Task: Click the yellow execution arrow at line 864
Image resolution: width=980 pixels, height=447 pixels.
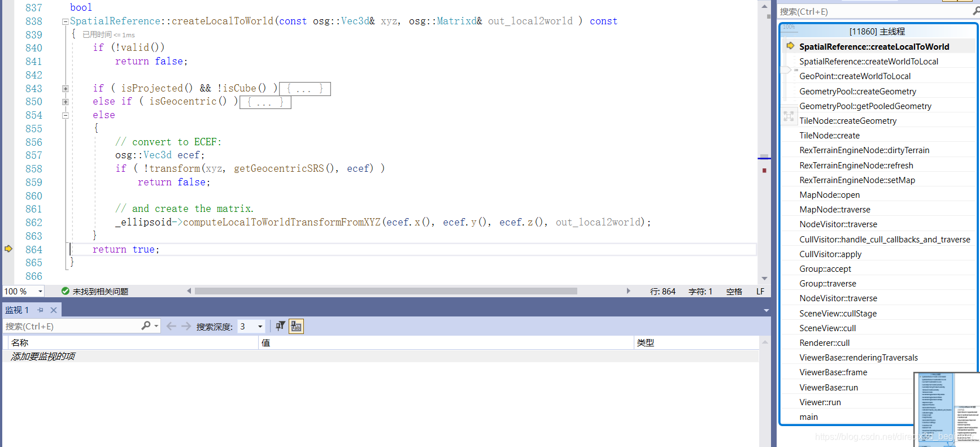Action: [x=8, y=249]
